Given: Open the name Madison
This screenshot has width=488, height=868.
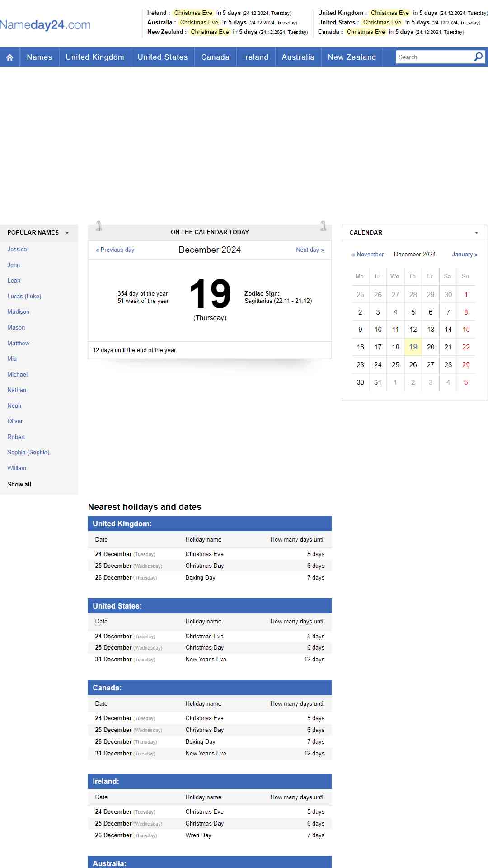Looking at the screenshot, I should pyautogui.click(x=19, y=312).
